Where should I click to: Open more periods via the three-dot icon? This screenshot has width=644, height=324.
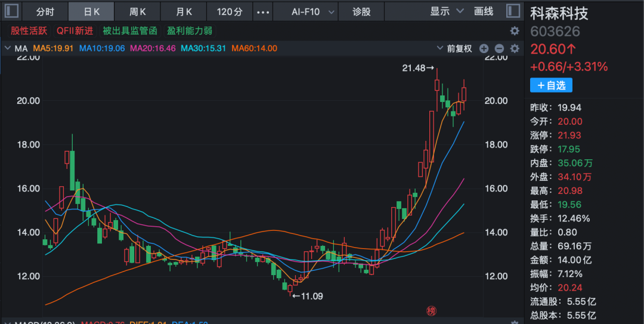[x=262, y=11]
